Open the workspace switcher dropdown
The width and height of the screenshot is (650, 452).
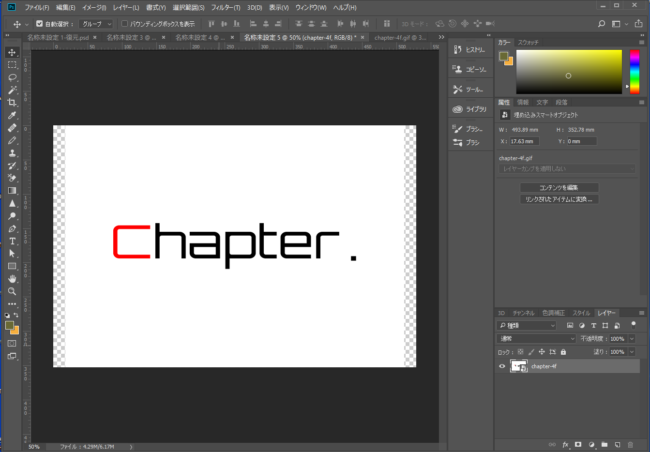tap(619, 24)
